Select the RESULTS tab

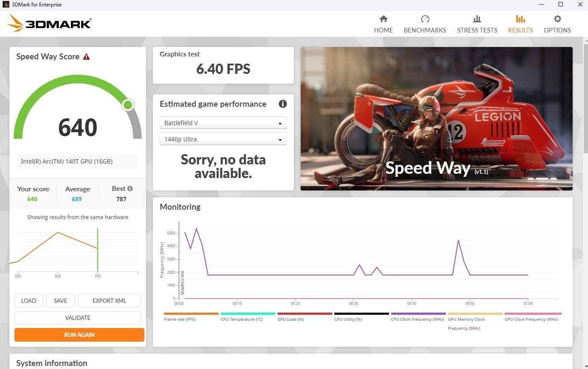click(520, 24)
